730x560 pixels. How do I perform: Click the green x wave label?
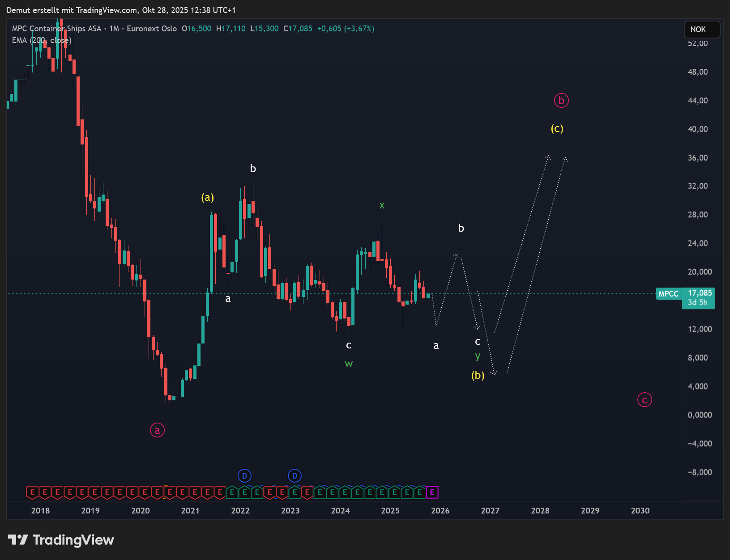click(x=382, y=205)
